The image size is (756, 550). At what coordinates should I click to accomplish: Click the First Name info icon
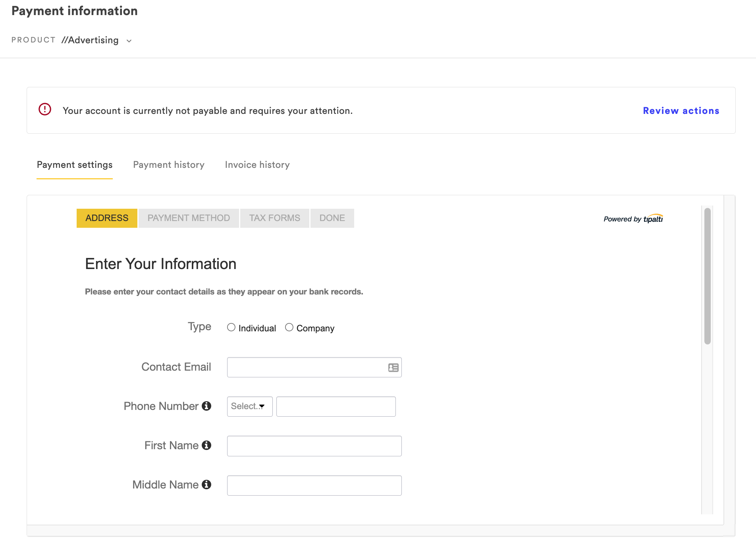206,445
